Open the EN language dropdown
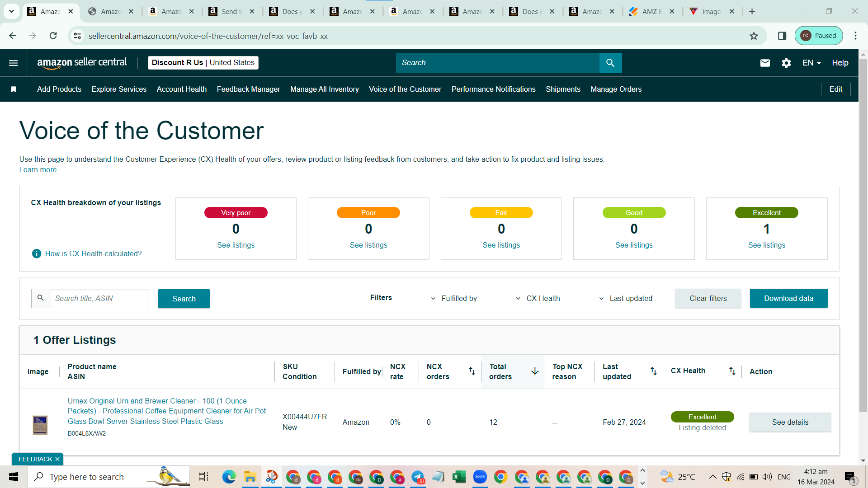The image size is (868, 488). 811,63
